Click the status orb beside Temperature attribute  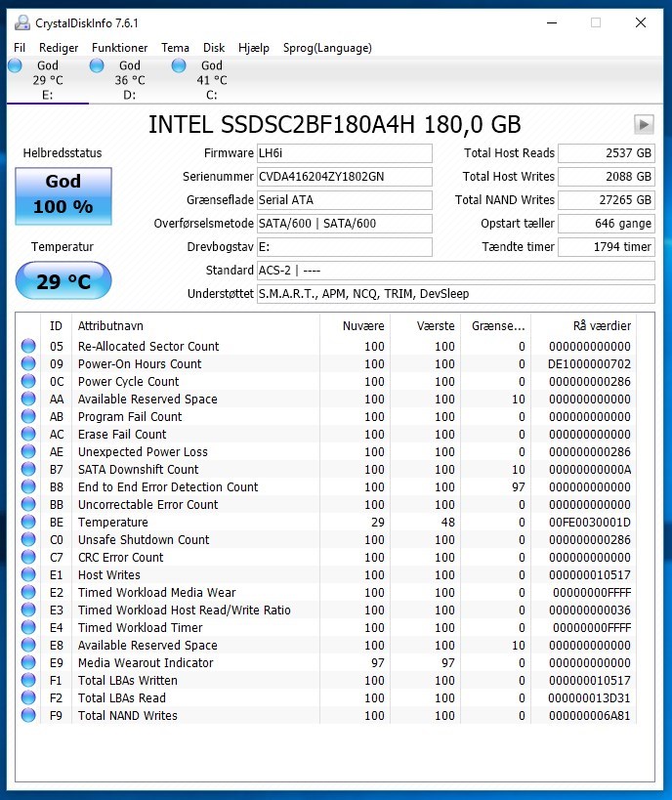pyautogui.click(x=28, y=523)
